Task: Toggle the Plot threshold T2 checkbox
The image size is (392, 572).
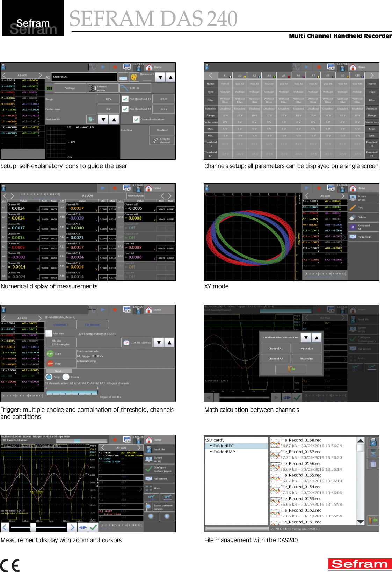Action: 125,109
